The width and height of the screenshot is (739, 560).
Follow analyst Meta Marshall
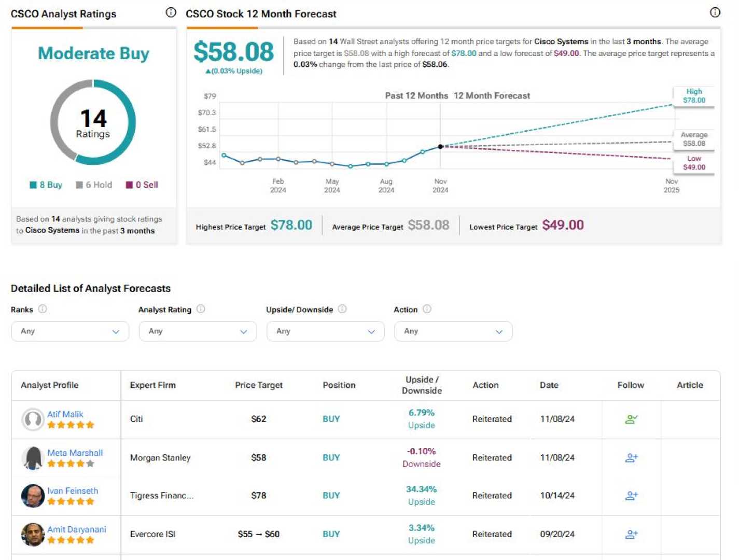pos(631,458)
